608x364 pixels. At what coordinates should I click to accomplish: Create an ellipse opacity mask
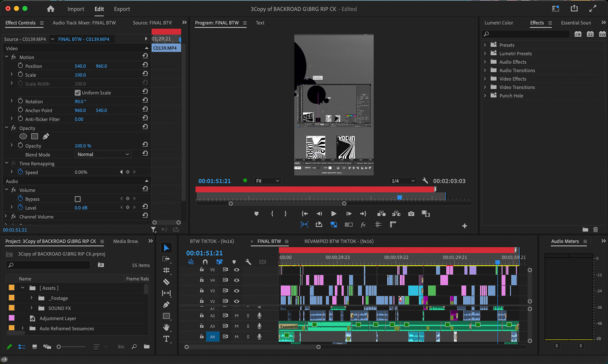23,136
